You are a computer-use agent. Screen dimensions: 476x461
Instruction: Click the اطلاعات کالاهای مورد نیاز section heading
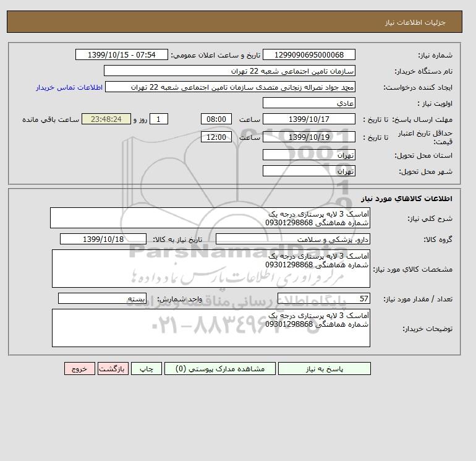tap(407, 199)
